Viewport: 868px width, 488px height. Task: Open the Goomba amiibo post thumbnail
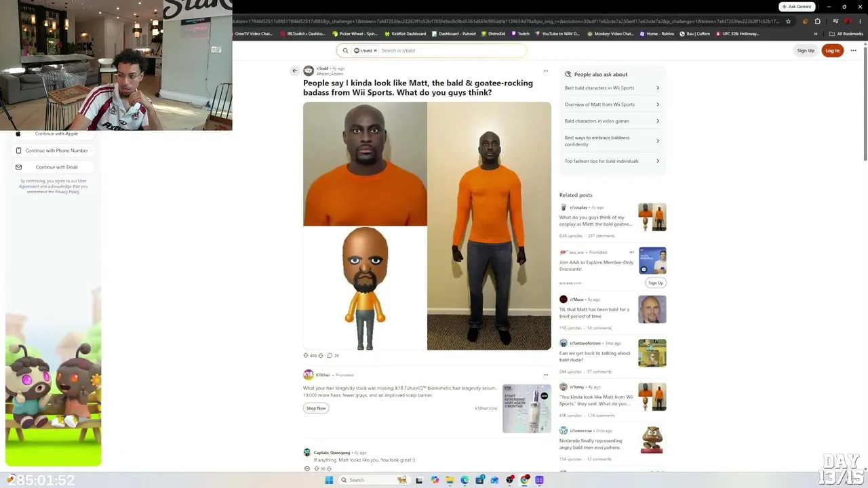[x=652, y=441]
